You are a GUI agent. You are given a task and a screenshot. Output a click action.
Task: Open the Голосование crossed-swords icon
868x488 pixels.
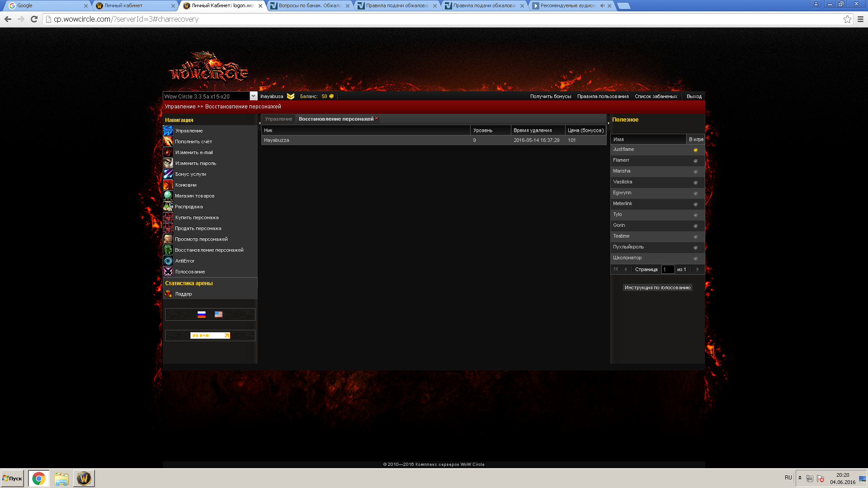168,272
